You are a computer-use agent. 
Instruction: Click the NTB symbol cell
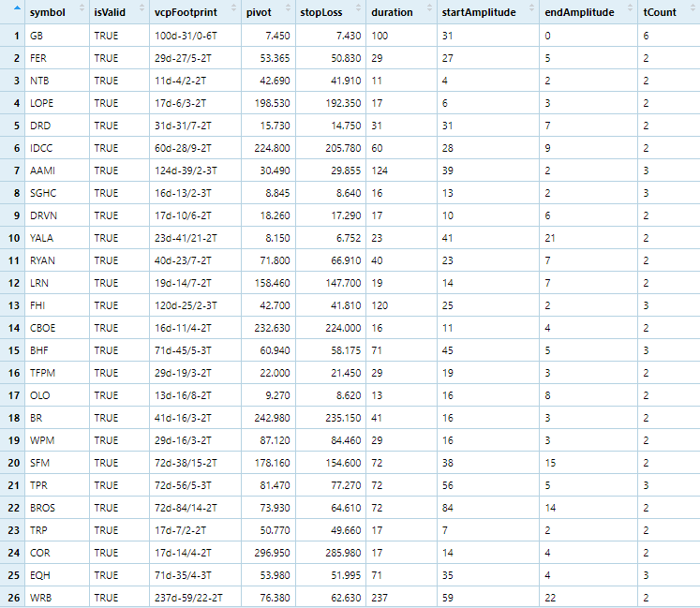(x=57, y=81)
